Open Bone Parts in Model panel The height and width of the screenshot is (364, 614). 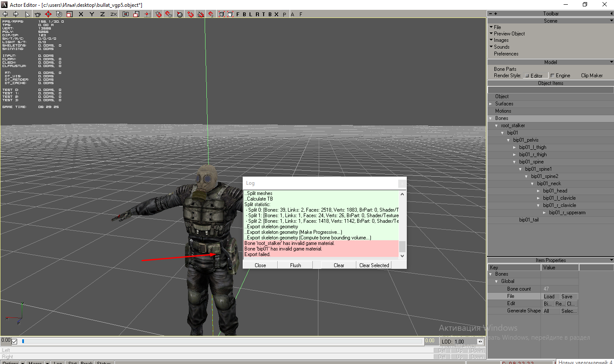coord(505,69)
